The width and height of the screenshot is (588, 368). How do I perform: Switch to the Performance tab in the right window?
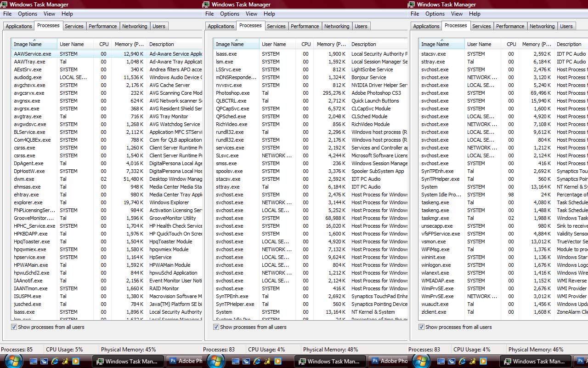pyautogui.click(x=510, y=26)
